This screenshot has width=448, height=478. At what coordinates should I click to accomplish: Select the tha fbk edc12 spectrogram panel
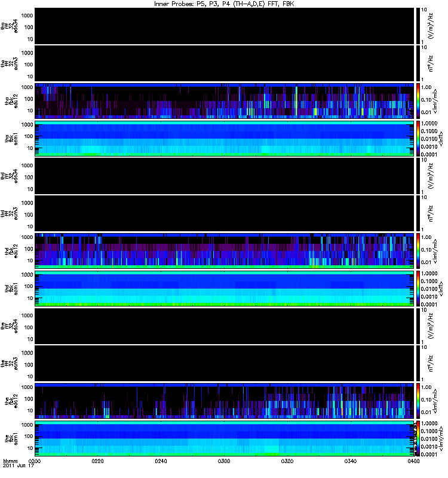pyautogui.click(x=225, y=101)
